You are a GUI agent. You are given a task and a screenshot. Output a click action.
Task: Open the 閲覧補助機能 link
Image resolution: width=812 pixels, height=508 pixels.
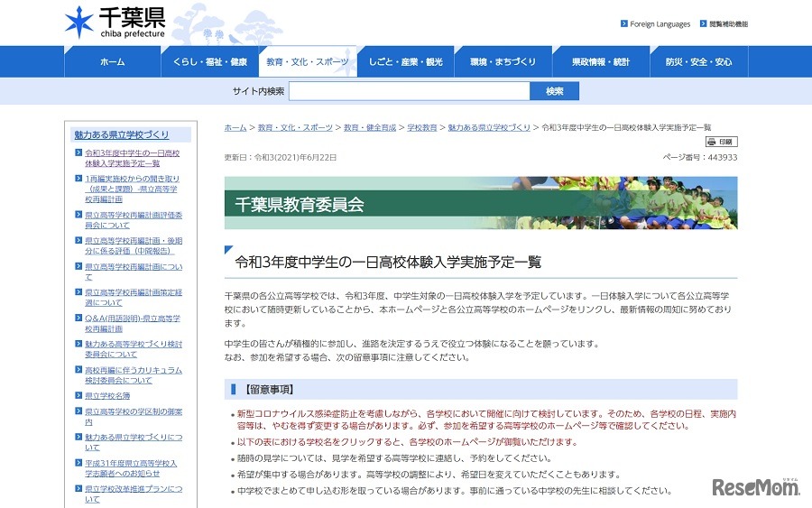tap(728, 23)
